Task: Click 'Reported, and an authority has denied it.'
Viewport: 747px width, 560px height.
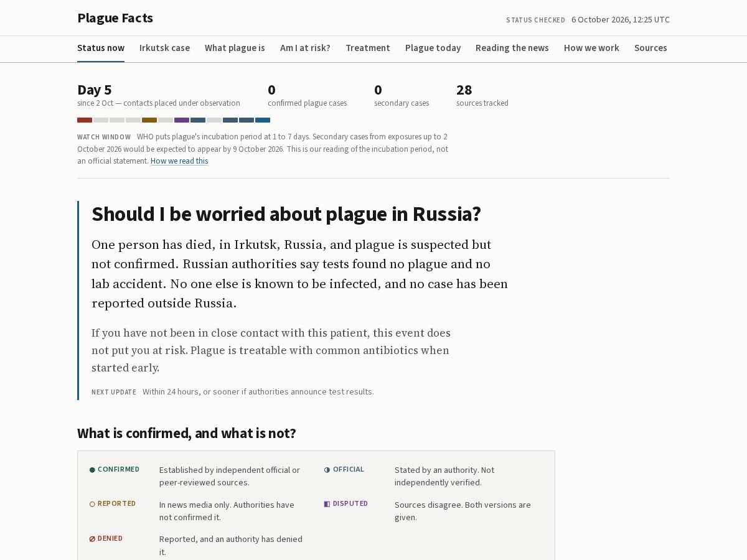Action: pos(231,546)
